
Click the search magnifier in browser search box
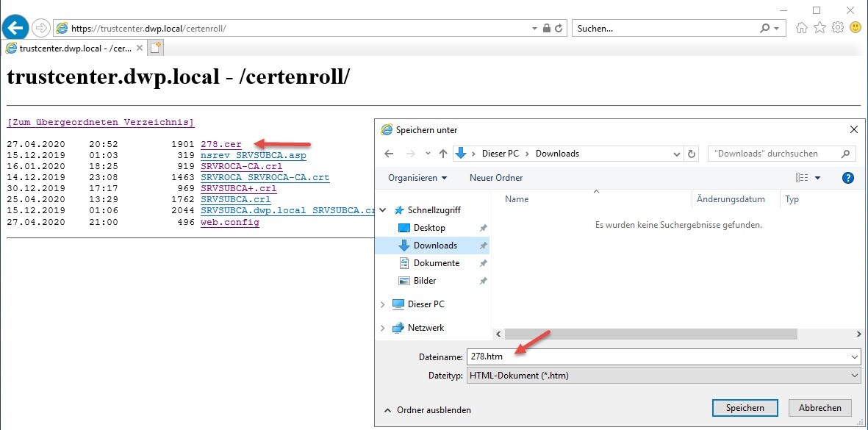(x=764, y=29)
